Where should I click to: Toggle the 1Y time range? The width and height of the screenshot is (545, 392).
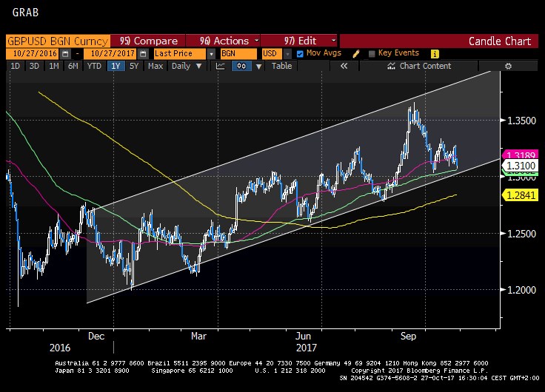[x=115, y=67]
